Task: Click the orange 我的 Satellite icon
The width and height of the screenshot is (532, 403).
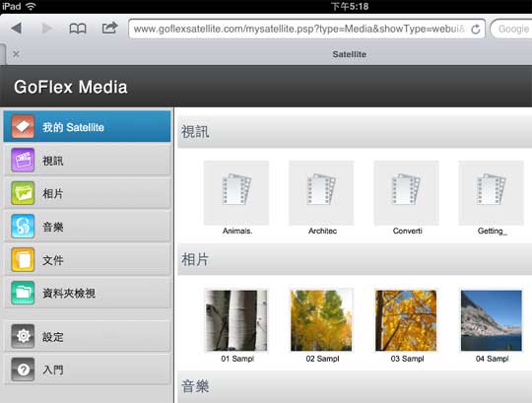Action: coord(23,126)
